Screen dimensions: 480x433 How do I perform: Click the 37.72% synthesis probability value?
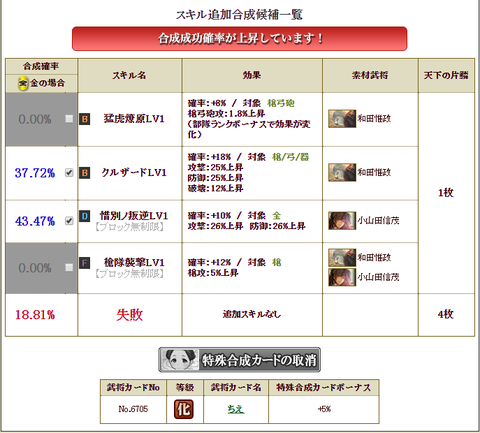(35, 173)
